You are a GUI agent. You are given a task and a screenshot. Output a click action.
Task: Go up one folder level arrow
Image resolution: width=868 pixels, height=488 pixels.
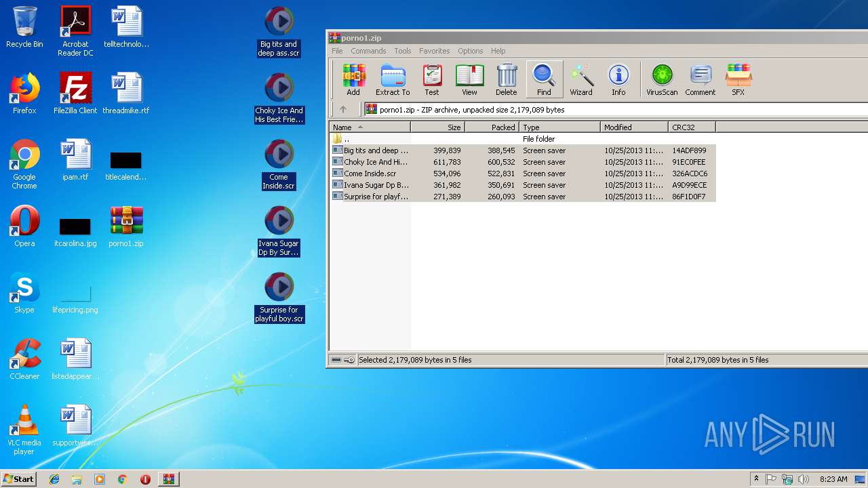click(x=343, y=109)
